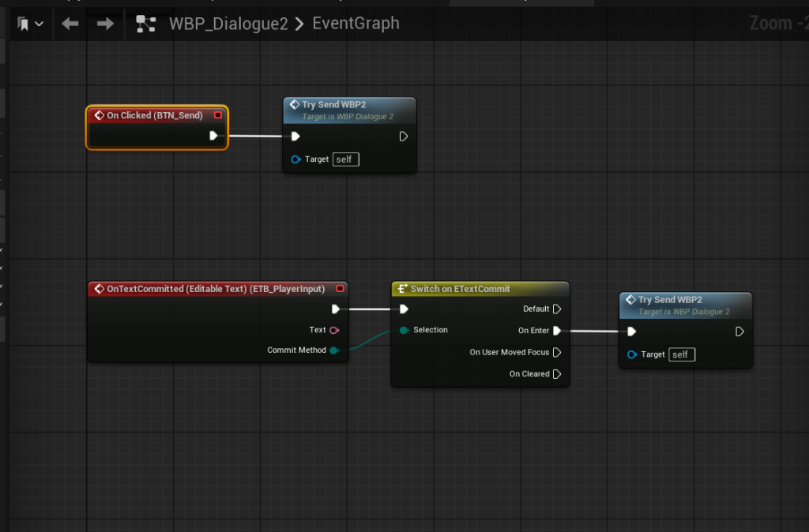Click exec output pin of top Try Send WBP2
The width and height of the screenshot is (809, 532).
point(403,136)
